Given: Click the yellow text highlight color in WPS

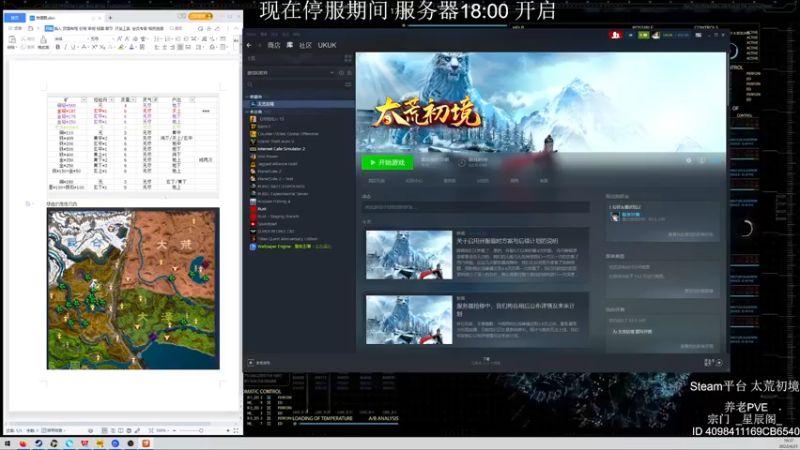Looking at the screenshot, I should tap(121, 47).
